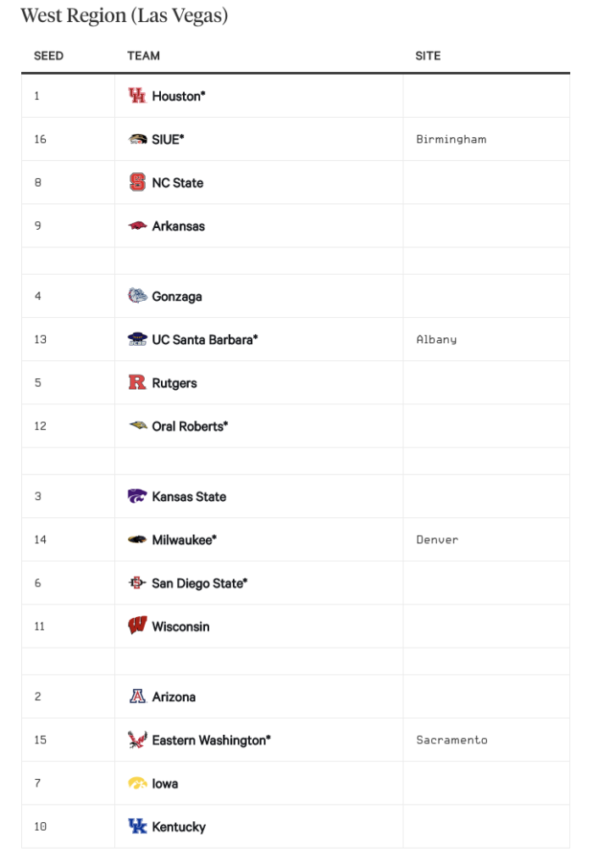This screenshot has width=598, height=868.
Task: Click the San Diego State team name
Action: click(199, 583)
